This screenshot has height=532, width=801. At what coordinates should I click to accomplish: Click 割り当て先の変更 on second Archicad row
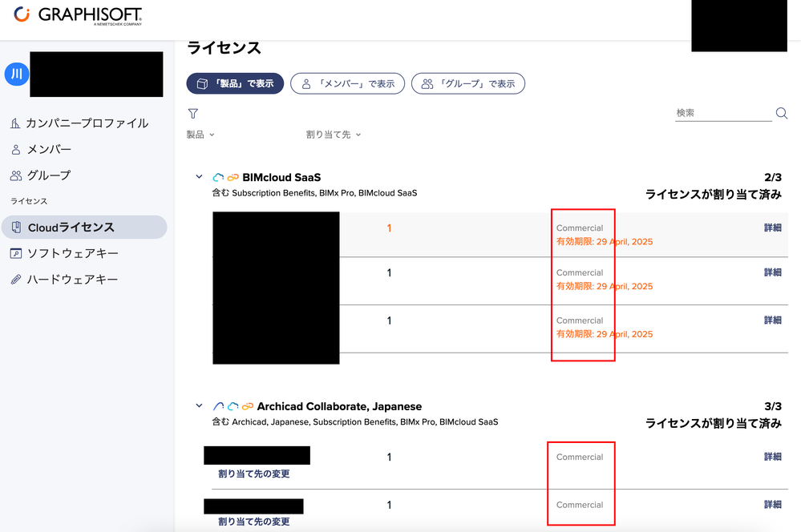tap(254, 522)
